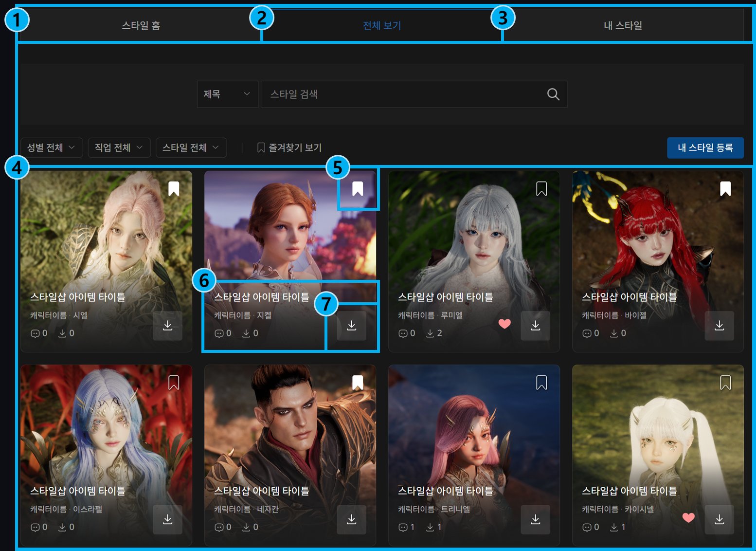Open comments icon on 네자칸's card
756x551 pixels.
[219, 527]
